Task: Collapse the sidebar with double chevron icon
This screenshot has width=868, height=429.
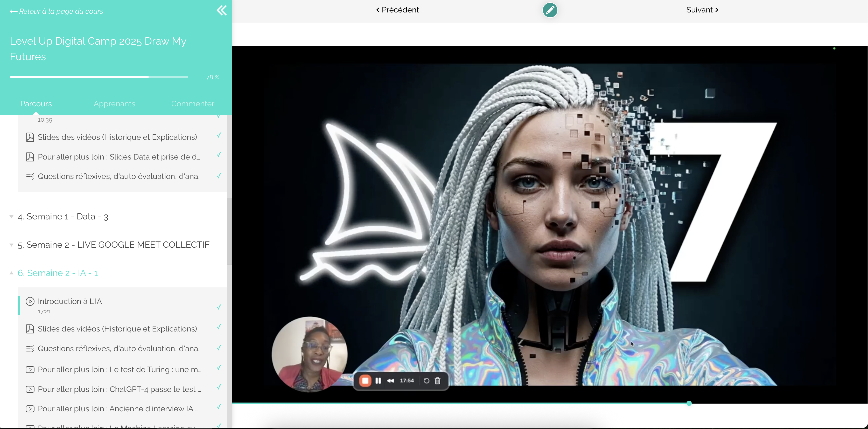Action: 221,10
